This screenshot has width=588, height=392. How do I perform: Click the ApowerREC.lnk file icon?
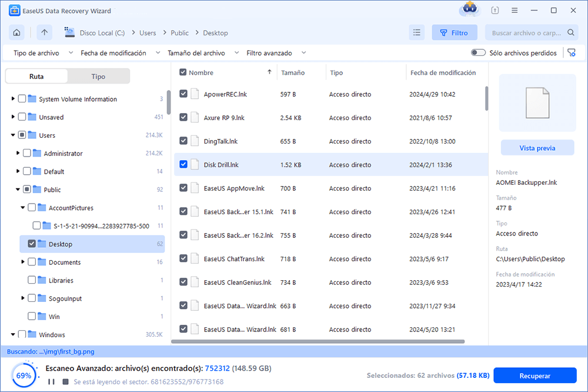click(x=195, y=94)
